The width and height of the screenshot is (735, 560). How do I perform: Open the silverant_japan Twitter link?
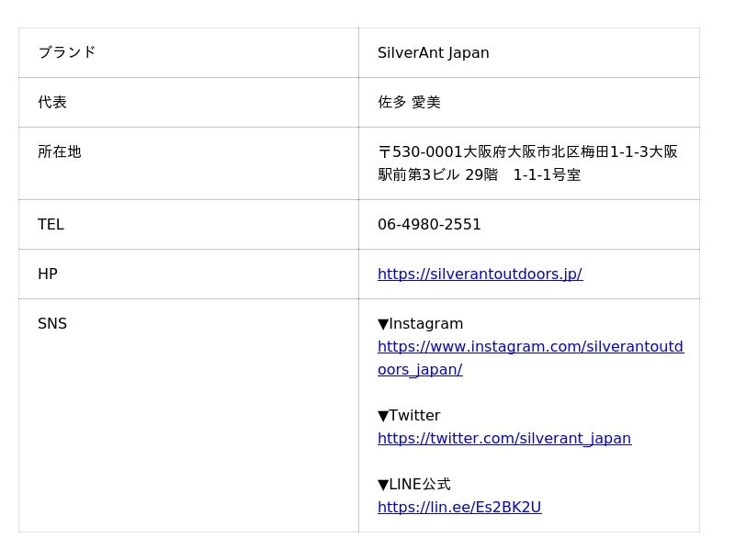pyautogui.click(x=503, y=439)
